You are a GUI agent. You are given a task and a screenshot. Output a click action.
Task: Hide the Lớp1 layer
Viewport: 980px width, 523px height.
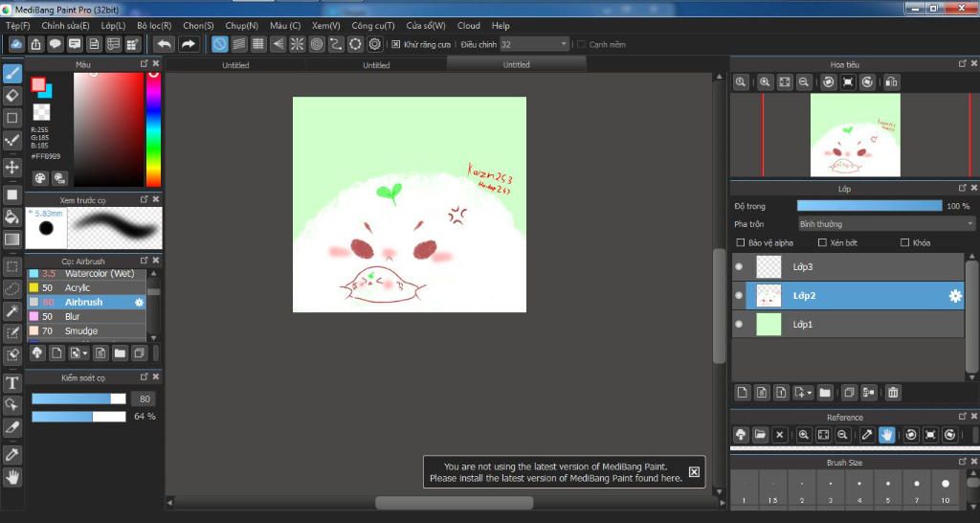coord(740,324)
